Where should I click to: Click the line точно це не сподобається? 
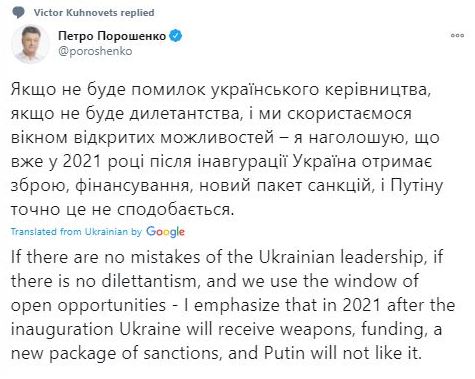pos(122,210)
